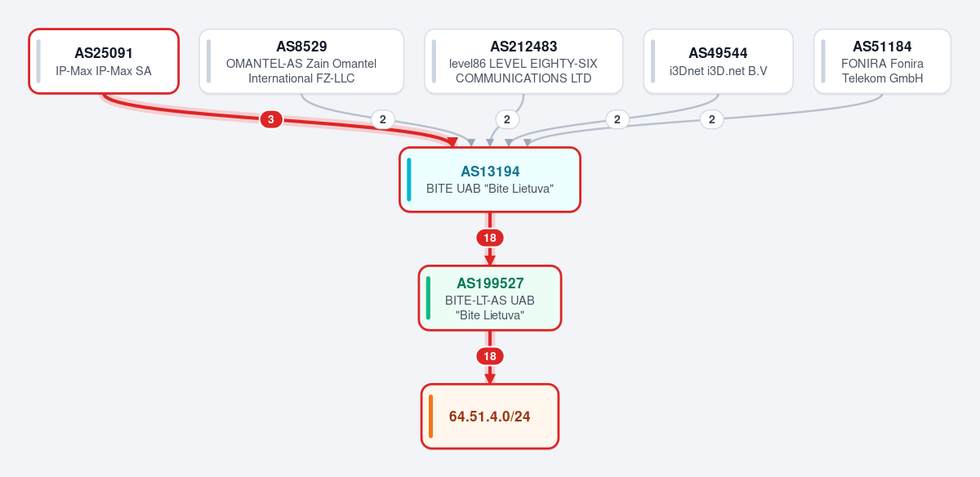This screenshot has height=477, width=980.
Task: Select the AS8529 OMANTEL-AS node
Action: [x=301, y=61]
